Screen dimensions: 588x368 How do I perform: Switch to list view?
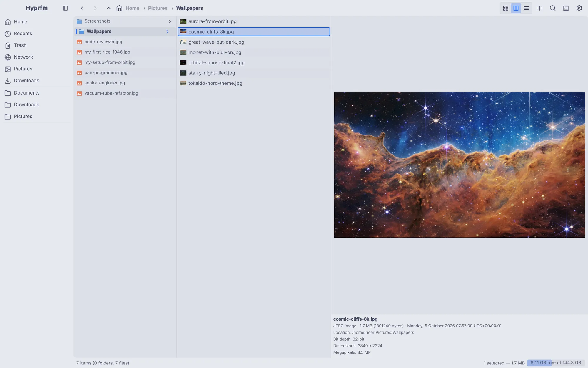pos(526,8)
